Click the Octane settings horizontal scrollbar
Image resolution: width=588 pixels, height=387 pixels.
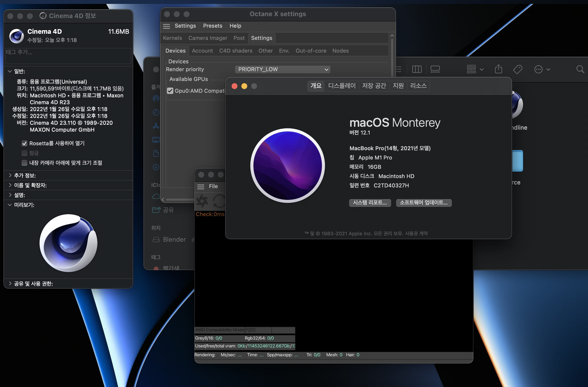[x=180, y=200]
